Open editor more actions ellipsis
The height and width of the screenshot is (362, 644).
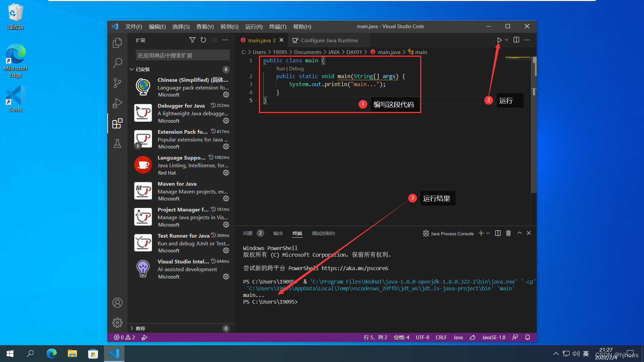pyautogui.click(x=527, y=40)
